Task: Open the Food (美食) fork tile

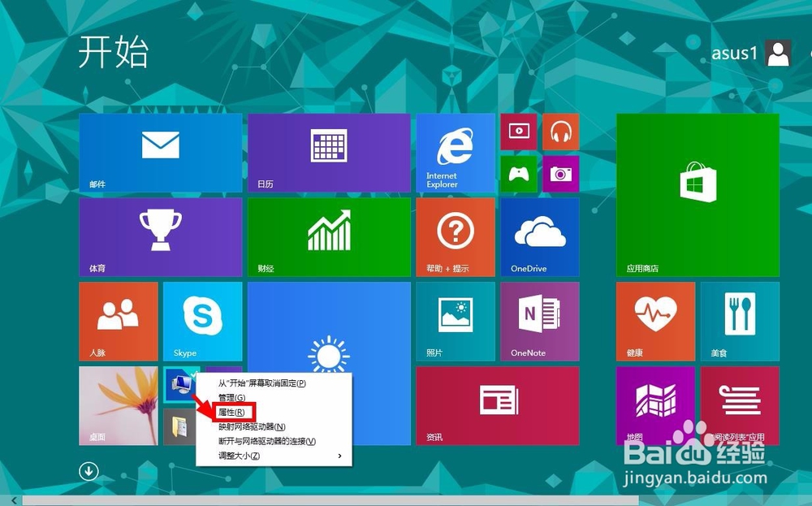Action: click(740, 321)
